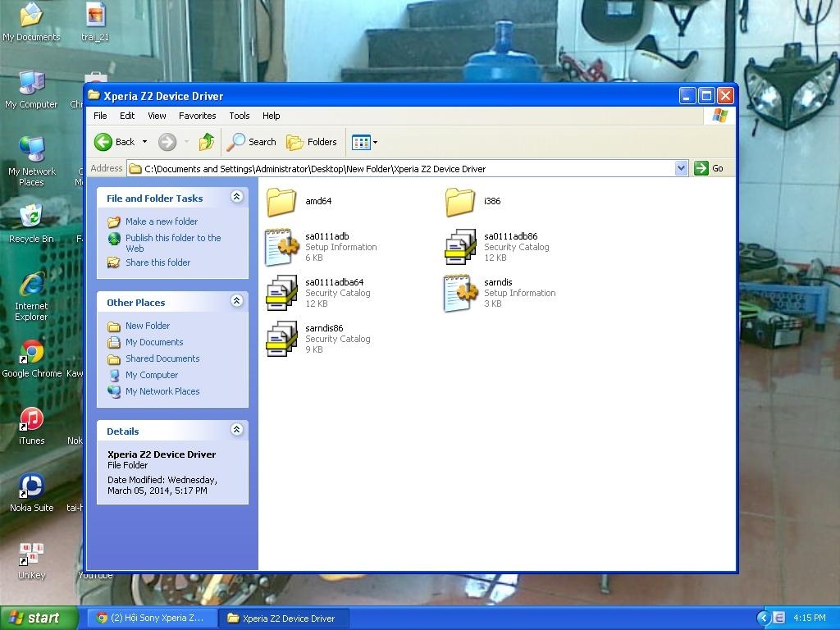840x630 pixels.
Task: Go to My Network Places in Other Places
Action: coord(162,391)
